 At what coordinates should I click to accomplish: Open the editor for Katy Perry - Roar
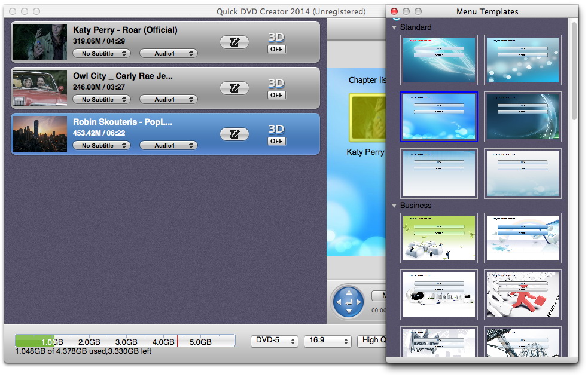[x=234, y=42]
